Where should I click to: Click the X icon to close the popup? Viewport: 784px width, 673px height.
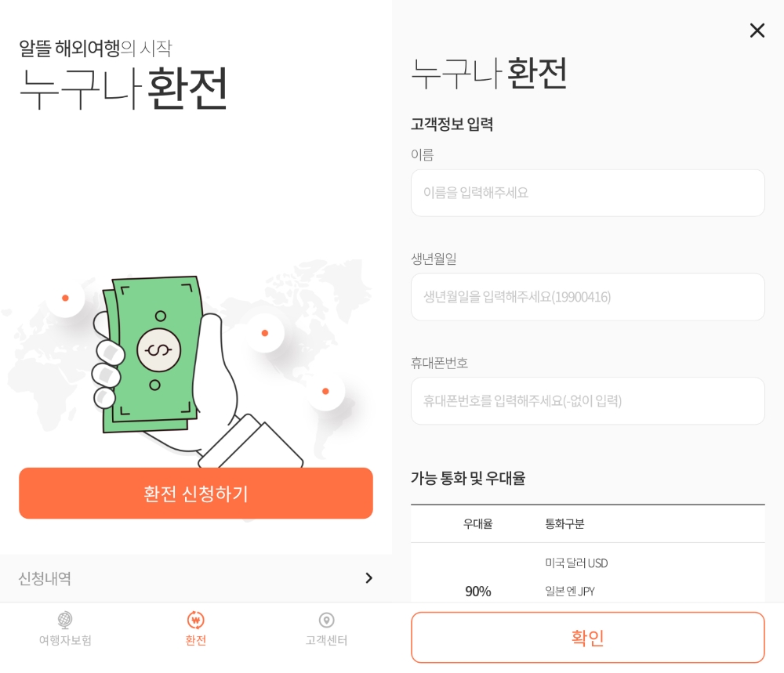click(x=757, y=31)
